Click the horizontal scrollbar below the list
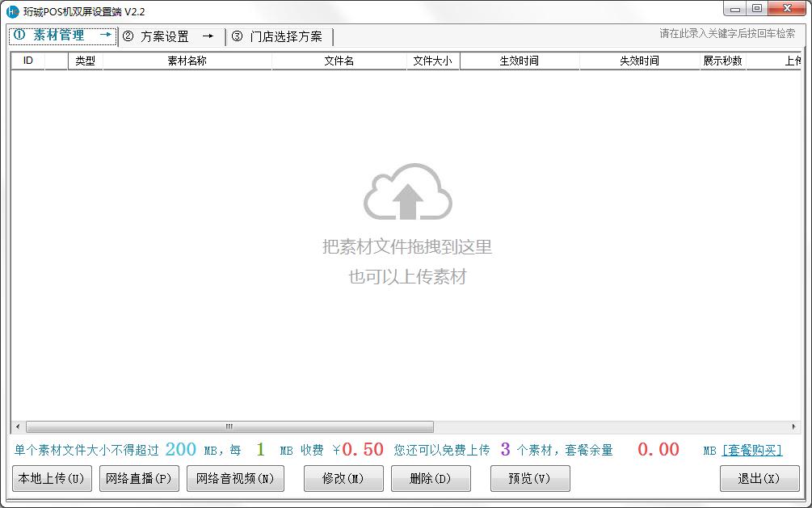This screenshot has width=812, height=508. coord(229,426)
